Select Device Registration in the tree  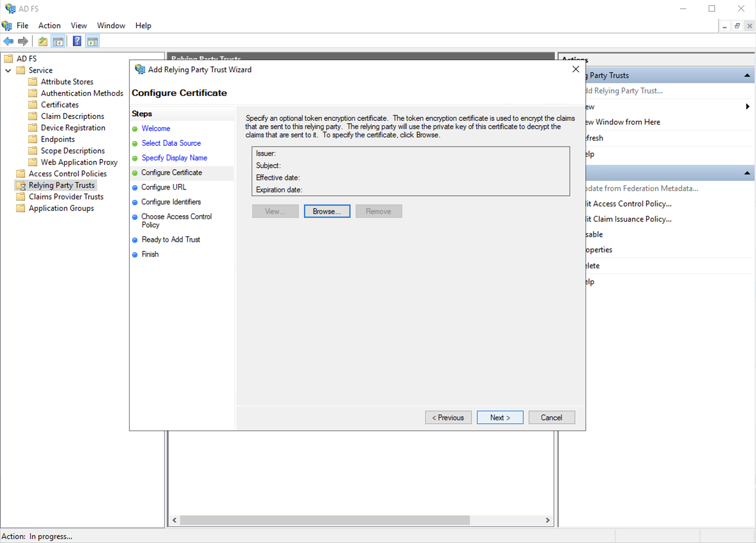(x=73, y=128)
